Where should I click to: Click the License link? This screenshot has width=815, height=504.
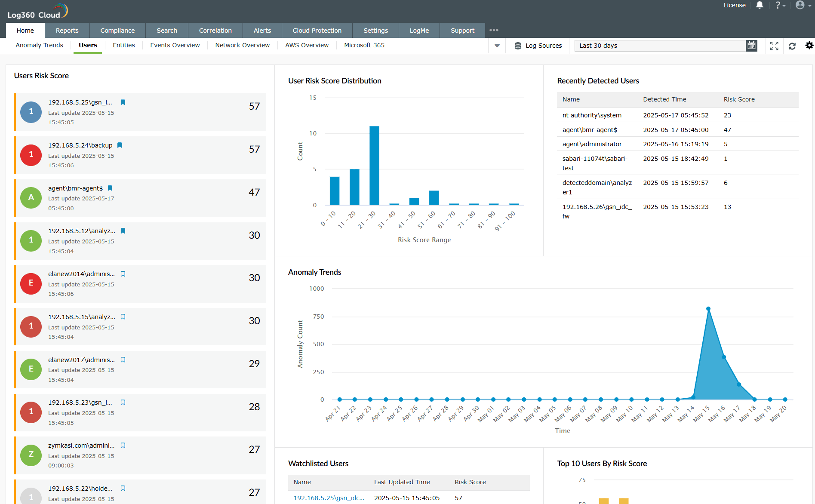[x=735, y=5]
